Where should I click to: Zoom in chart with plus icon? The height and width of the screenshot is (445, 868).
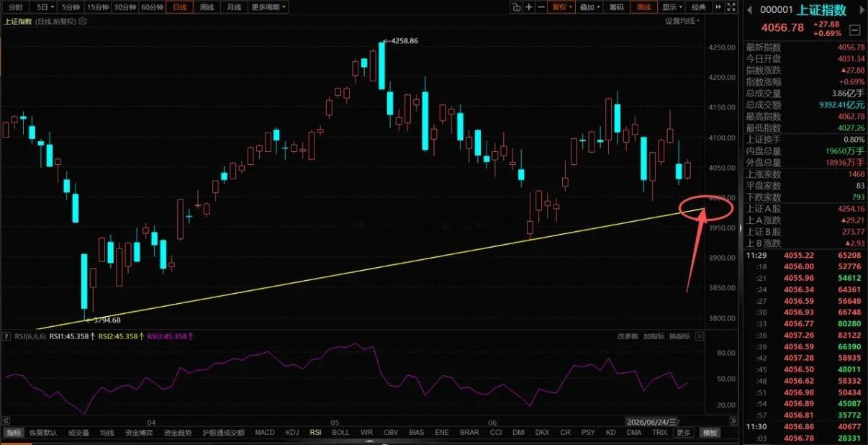click(x=529, y=7)
